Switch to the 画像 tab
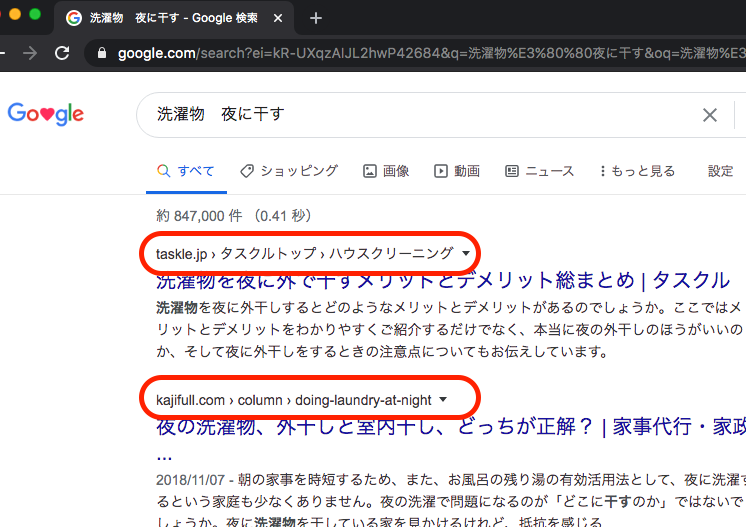Screen dimensions: 746x527 pyautogui.click(x=386, y=171)
